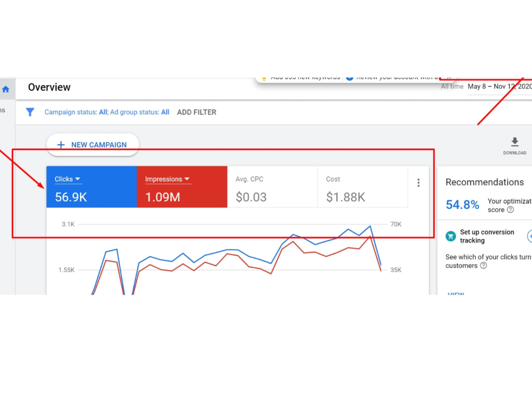Click 'Set up conversion tracking' recommendation
Screen dimensions: 532x399
[x=487, y=236]
